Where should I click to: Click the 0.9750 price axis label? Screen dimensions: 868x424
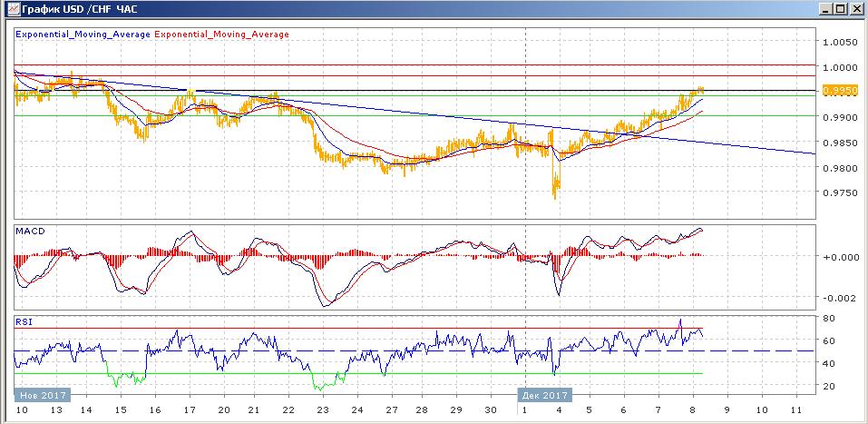[841, 192]
